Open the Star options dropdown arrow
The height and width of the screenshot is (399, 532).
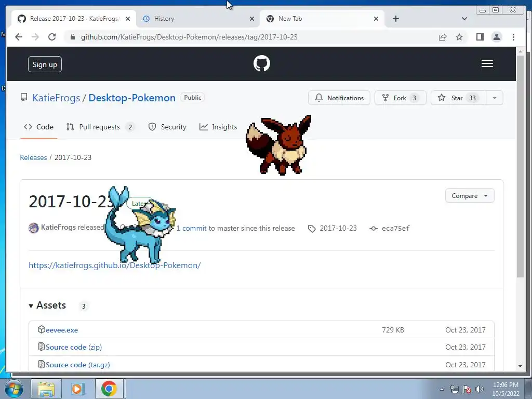point(495,98)
